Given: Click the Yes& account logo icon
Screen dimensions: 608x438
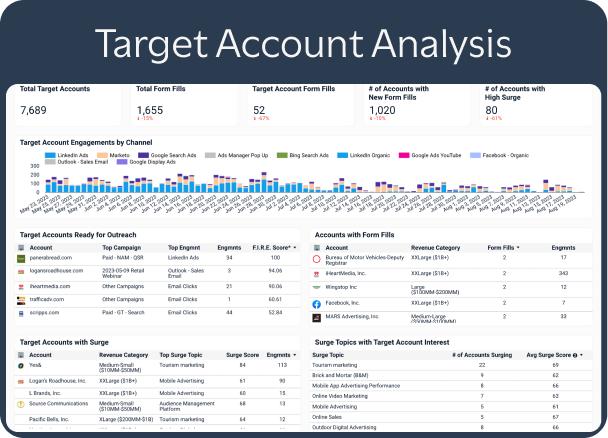Looking at the screenshot, I should pos(21,366).
